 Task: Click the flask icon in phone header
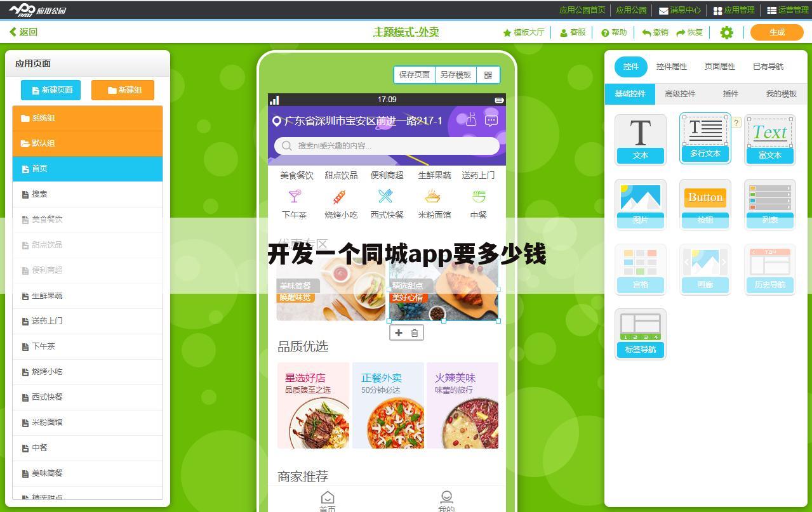coord(470,119)
